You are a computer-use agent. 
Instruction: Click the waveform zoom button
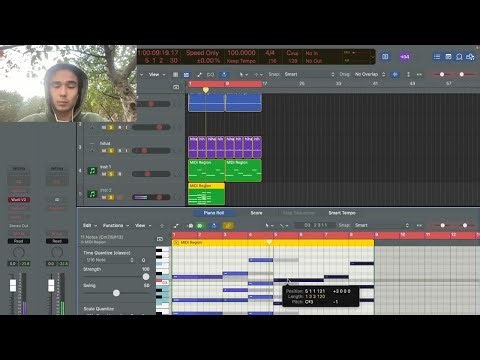click(x=395, y=74)
